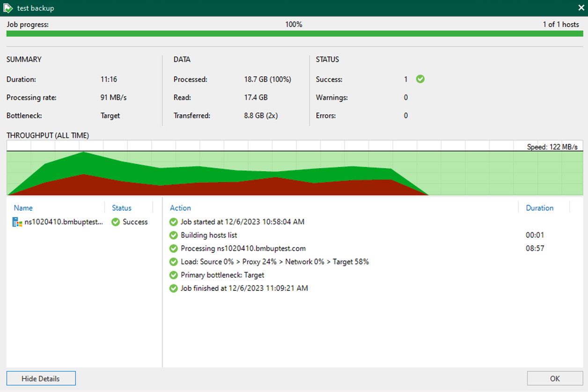
Task: Click the OK button to close the job window
Action: [x=555, y=378]
